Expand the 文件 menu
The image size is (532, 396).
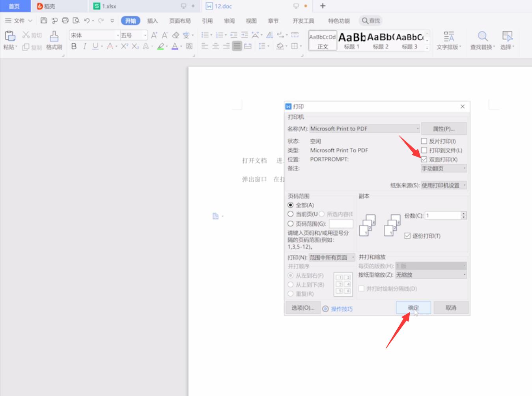[x=19, y=21]
